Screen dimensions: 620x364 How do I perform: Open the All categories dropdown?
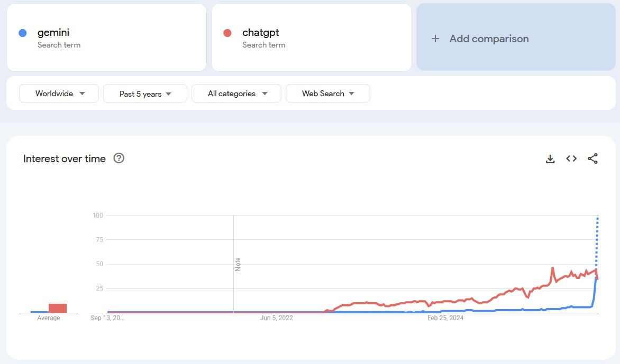tap(236, 94)
